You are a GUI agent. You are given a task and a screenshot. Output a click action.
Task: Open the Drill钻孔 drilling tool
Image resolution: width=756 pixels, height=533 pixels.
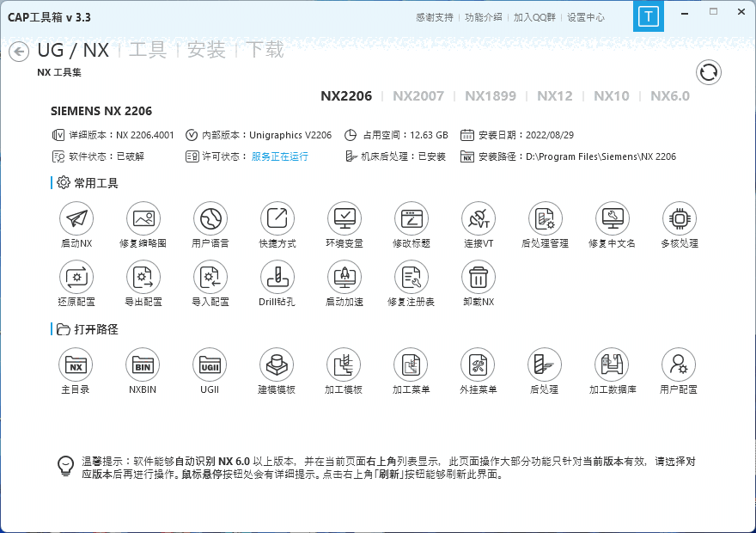click(277, 279)
